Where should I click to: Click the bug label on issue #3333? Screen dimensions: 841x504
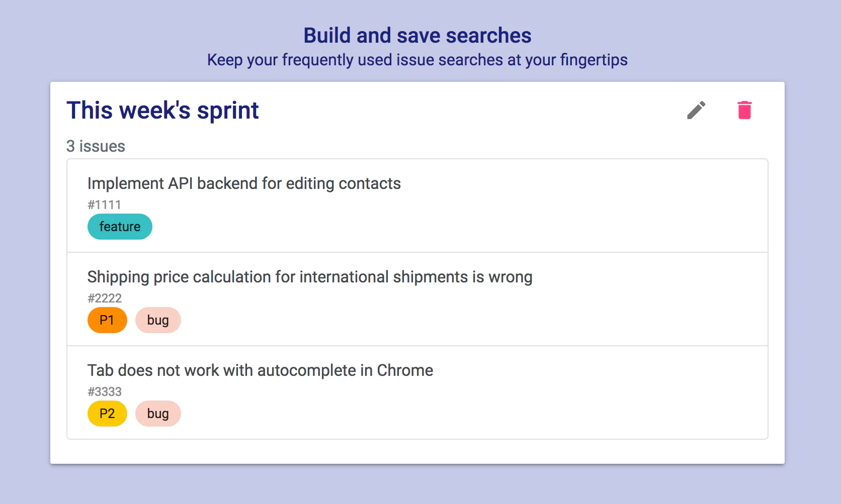[158, 414]
